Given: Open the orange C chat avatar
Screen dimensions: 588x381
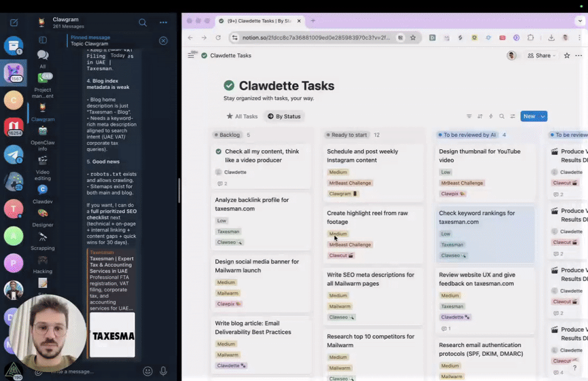Looking at the screenshot, I should tap(14, 100).
